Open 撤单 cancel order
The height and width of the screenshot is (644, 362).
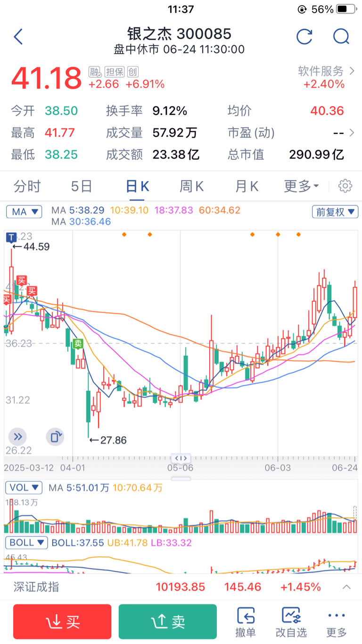tap(246, 622)
